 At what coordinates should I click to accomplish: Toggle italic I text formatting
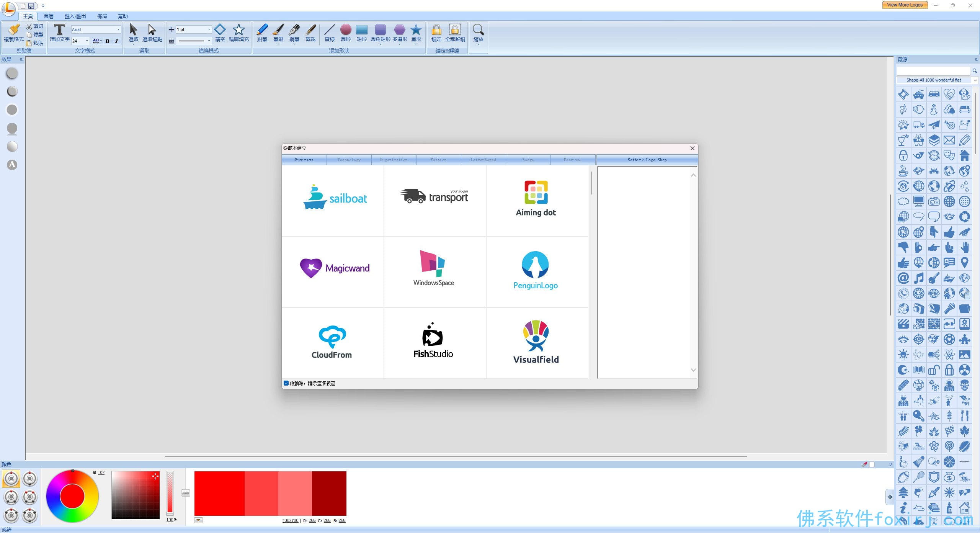[x=116, y=41]
